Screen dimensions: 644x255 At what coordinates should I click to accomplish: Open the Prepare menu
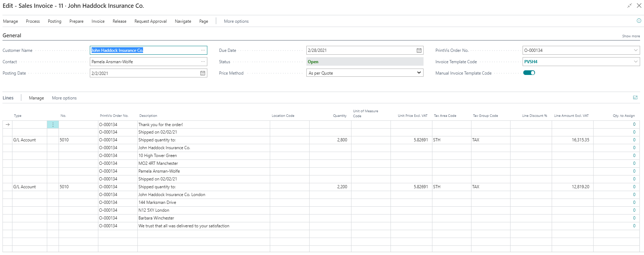[x=76, y=21]
